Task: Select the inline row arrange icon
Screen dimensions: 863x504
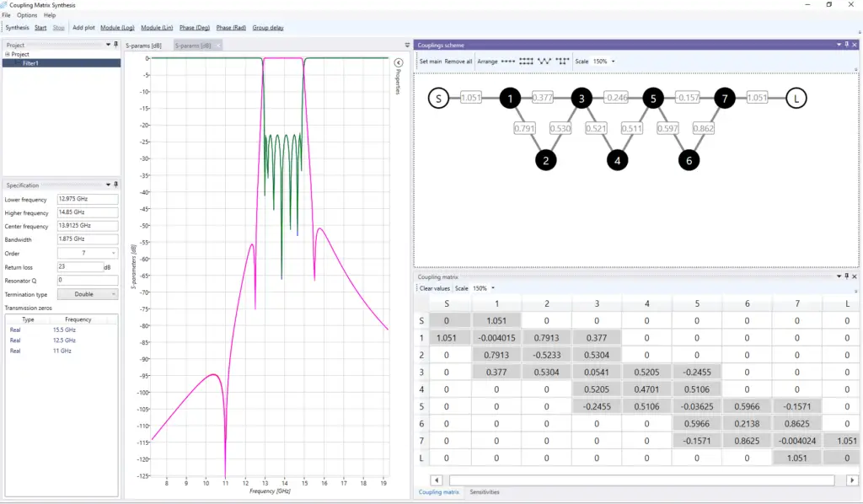Action: tap(507, 62)
